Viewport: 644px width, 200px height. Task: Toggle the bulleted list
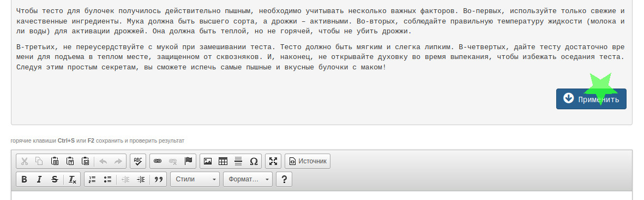point(107,179)
